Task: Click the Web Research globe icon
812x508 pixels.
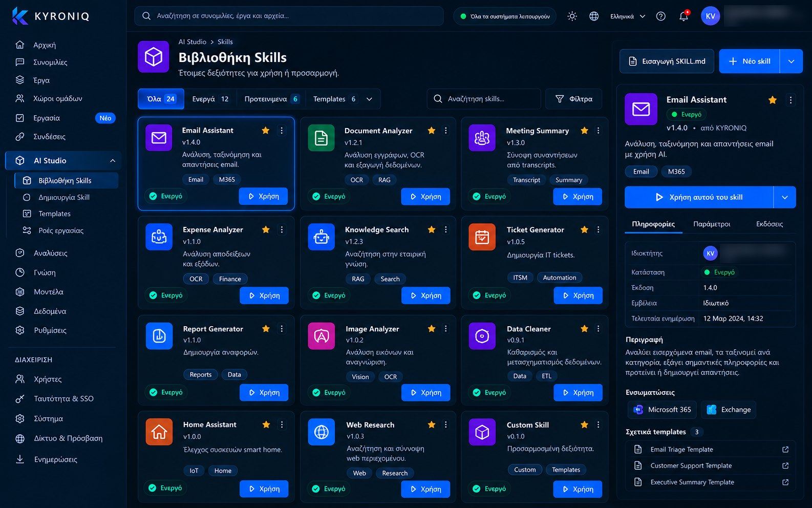Action: tap(321, 432)
